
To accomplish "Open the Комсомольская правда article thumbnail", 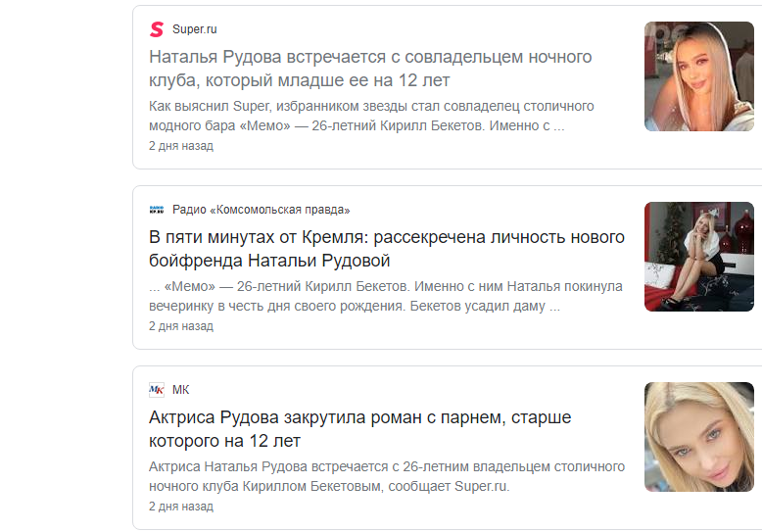I will click(698, 257).
